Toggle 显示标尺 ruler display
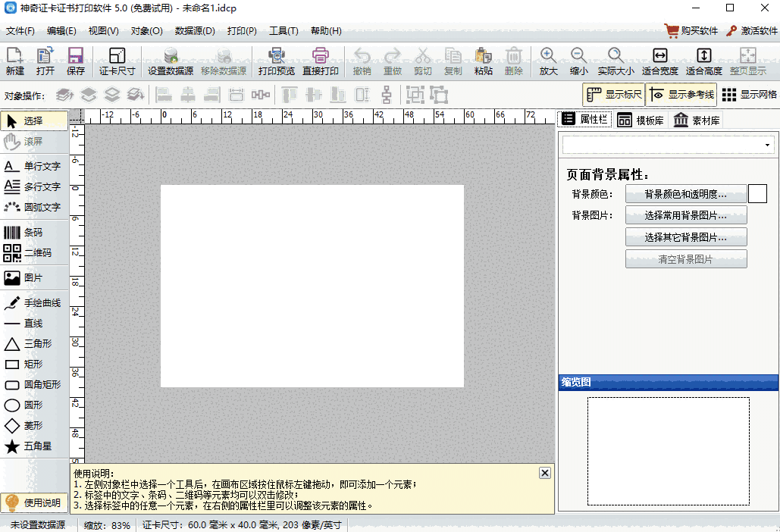The image size is (780, 532). point(613,95)
